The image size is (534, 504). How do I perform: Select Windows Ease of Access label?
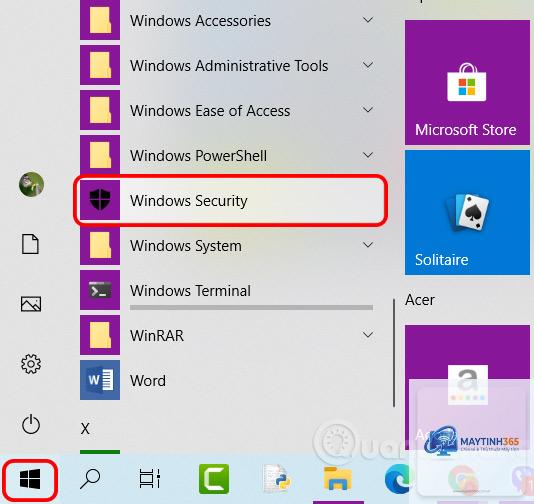pos(210,111)
